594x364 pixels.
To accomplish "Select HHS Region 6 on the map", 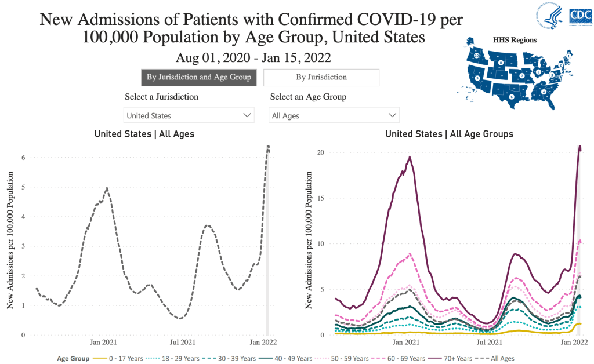I will coord(511,96).
